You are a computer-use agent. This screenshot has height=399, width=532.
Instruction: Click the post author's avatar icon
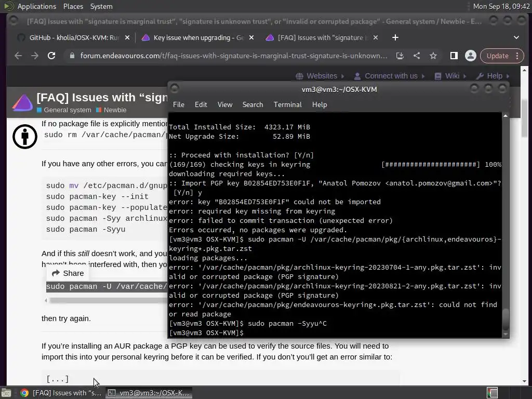[25, 137]
